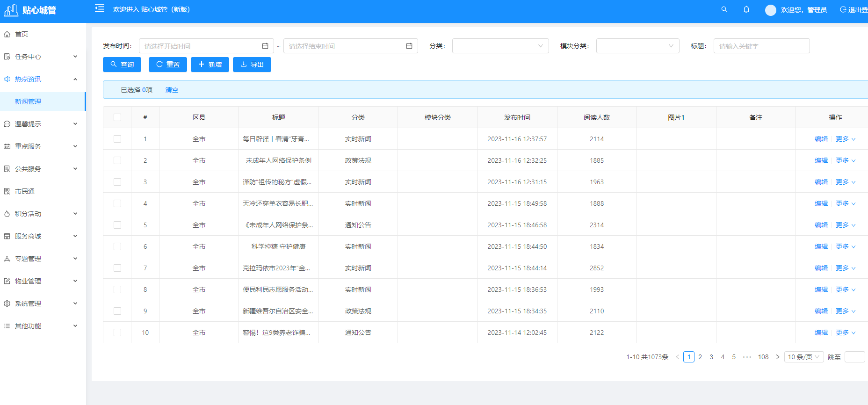The width and height of the screenshot is (868, 405).
Task: Click the 热点资讯 megaphone icon
Action: (7, 79)
